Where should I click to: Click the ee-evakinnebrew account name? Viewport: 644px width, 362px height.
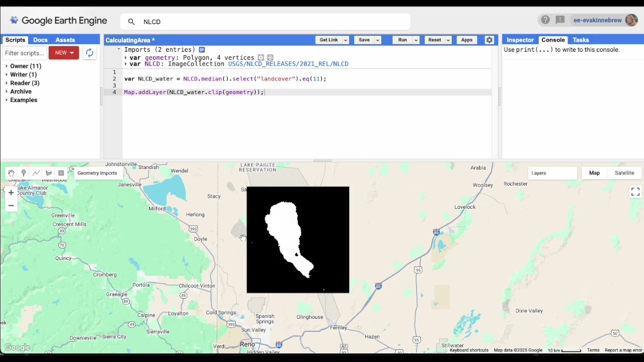tap(598, 21)
